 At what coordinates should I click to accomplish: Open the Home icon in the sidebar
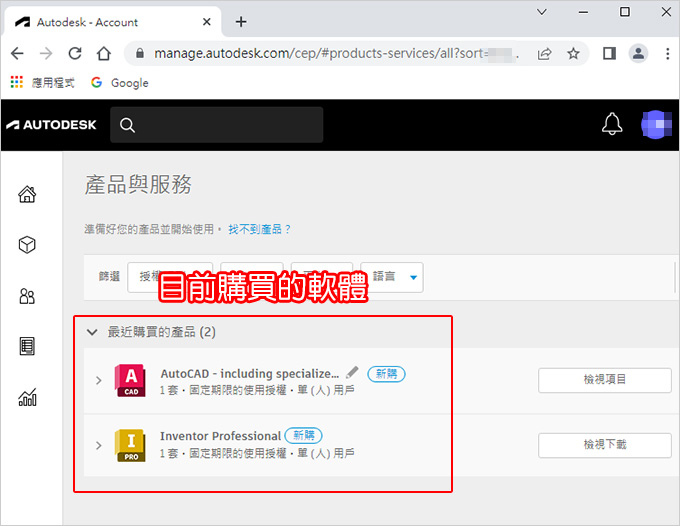point(27,194)
